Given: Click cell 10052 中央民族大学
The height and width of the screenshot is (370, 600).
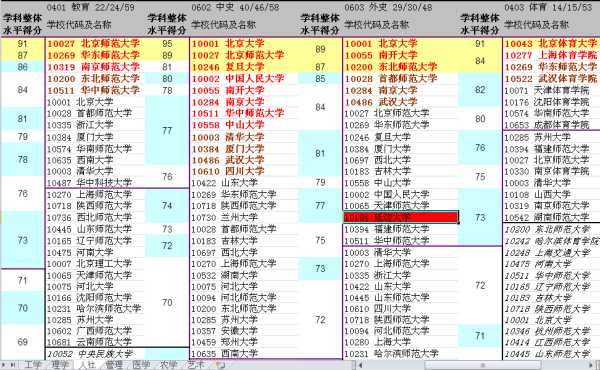Looking at the screenshot, I should 90,354.
